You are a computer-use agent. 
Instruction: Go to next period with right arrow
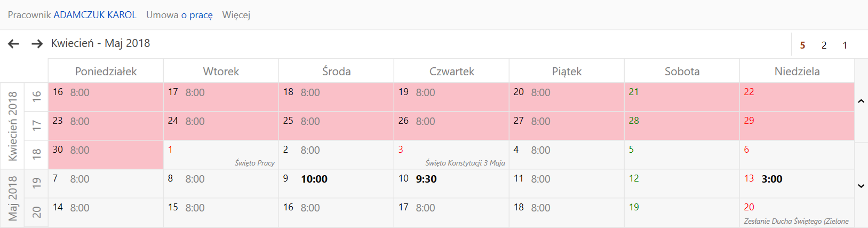tap(37, 44)
